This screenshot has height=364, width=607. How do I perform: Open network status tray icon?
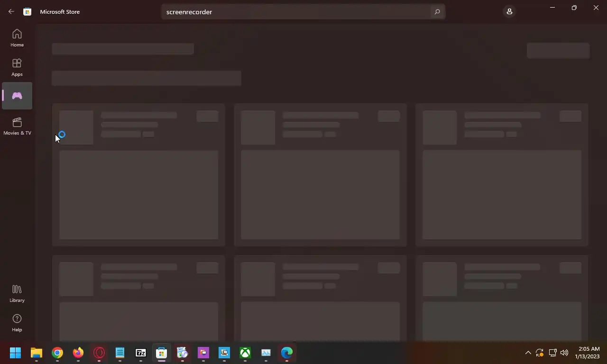[552, 353]
